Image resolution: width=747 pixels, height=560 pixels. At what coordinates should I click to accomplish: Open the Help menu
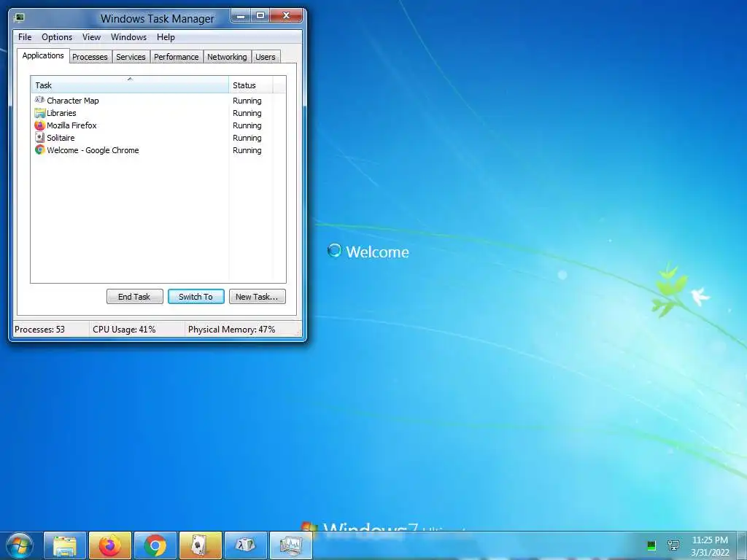pyautogui.click(x=166, y=37)
